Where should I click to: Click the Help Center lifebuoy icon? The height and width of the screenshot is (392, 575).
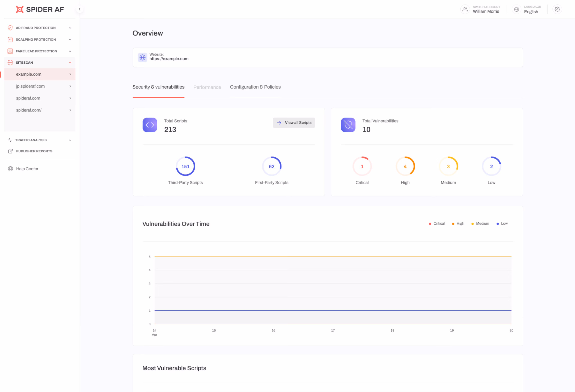10,169
